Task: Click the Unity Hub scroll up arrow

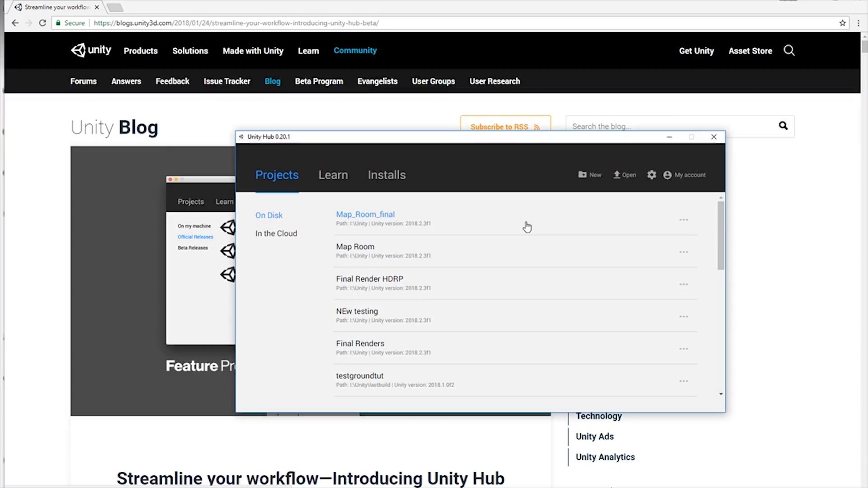Action: pos(721,197)
